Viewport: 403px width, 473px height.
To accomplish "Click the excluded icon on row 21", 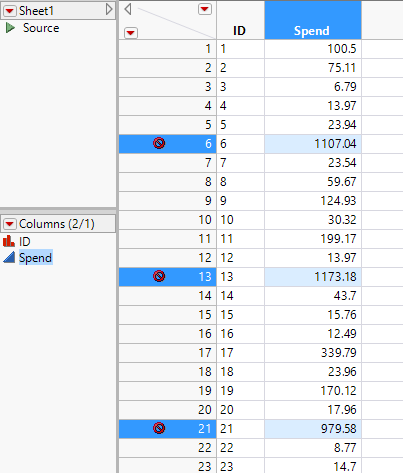I will (159, 428).
